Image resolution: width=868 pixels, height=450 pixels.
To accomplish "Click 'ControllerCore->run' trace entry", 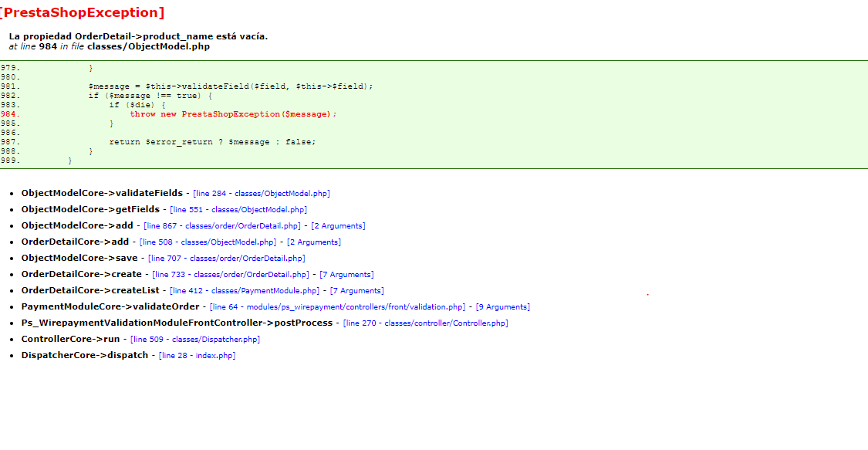I will coord(70,339).
